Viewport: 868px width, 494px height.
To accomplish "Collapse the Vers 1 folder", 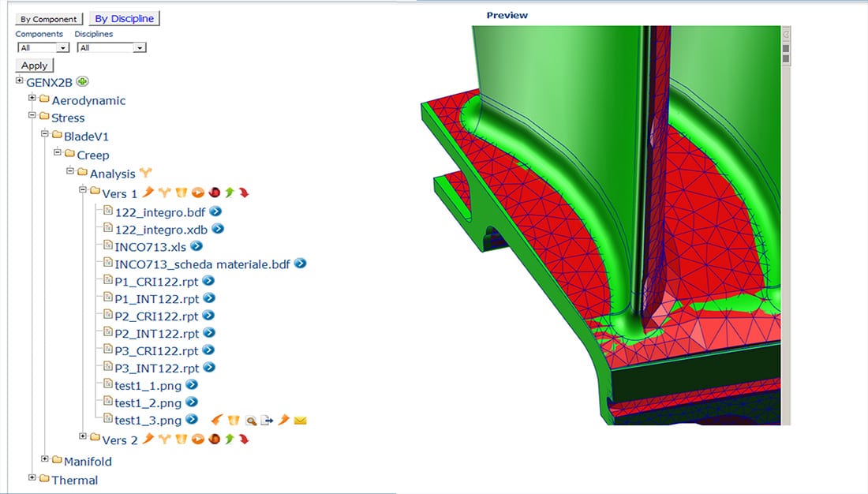I will pos(83,189).
